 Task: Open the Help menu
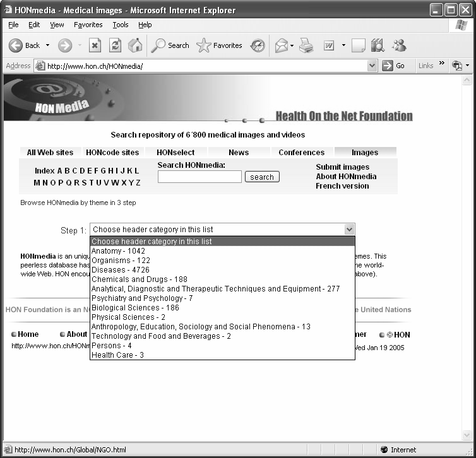click(145, 25)
